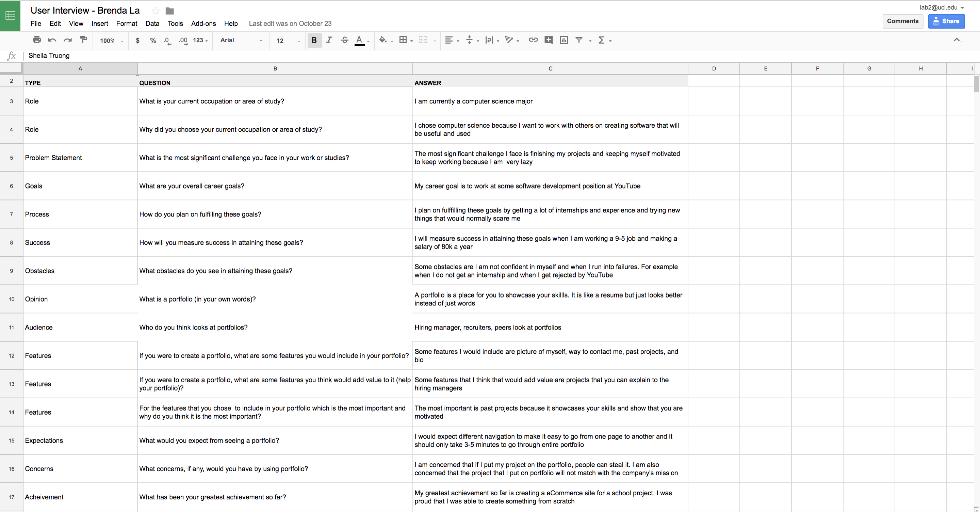Click the paint format icon
This screenshot has height=512, width=980.
tap(83, 40)
